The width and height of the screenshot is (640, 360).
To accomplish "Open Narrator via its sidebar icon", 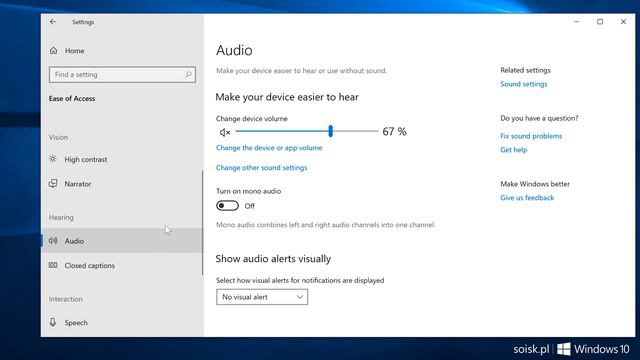I will [x=53, y=183].
